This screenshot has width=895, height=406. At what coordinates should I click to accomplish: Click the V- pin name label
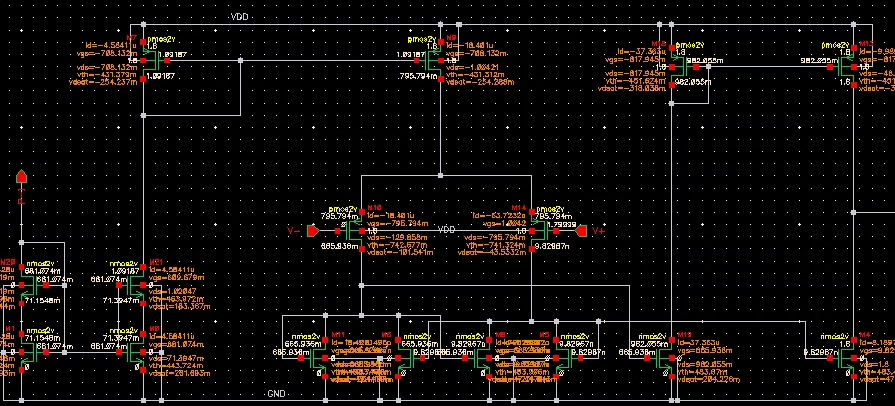tap(293, 231)
